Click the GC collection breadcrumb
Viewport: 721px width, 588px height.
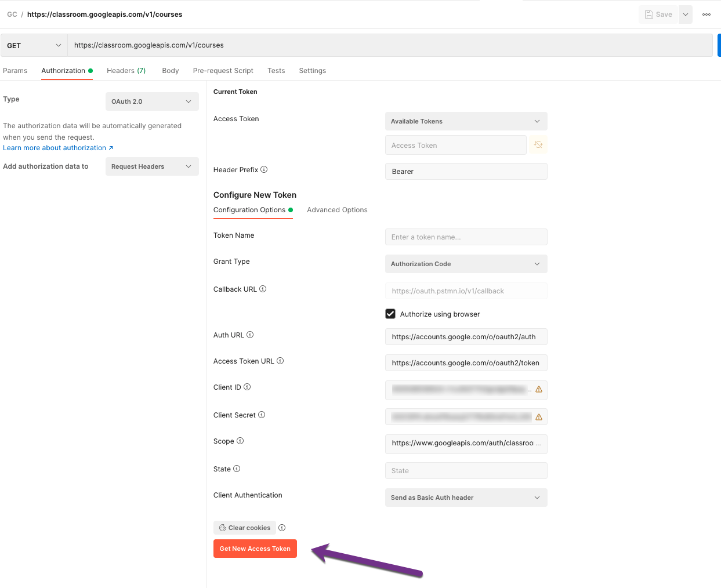12,14
